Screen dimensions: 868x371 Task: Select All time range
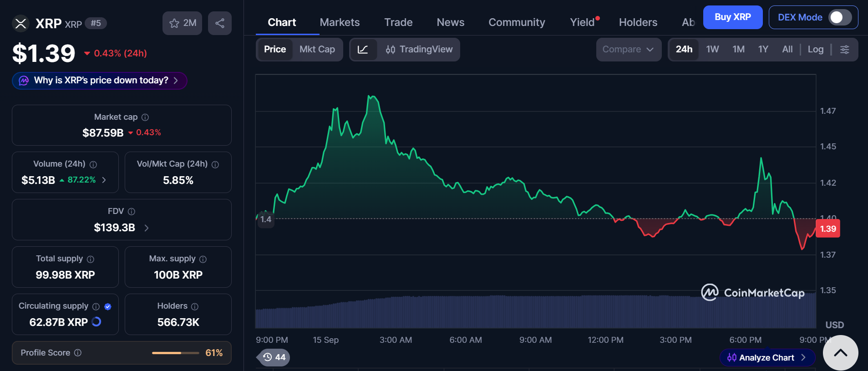[787, 50]
